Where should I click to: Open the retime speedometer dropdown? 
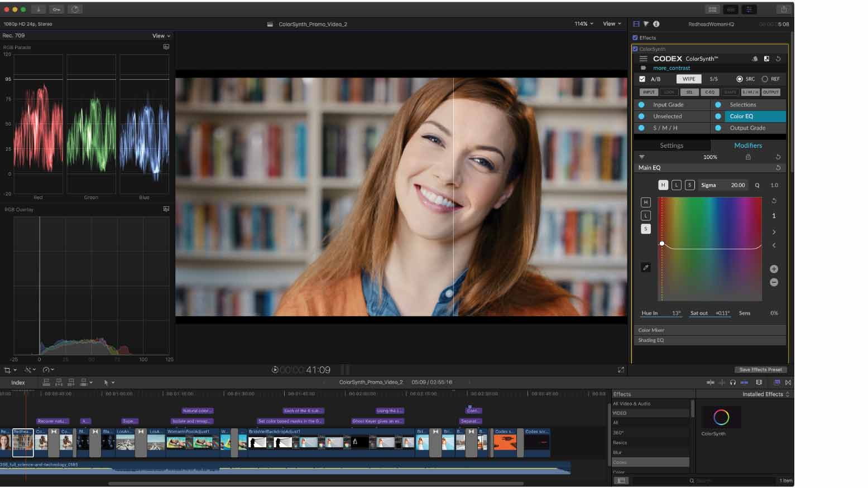49,370
